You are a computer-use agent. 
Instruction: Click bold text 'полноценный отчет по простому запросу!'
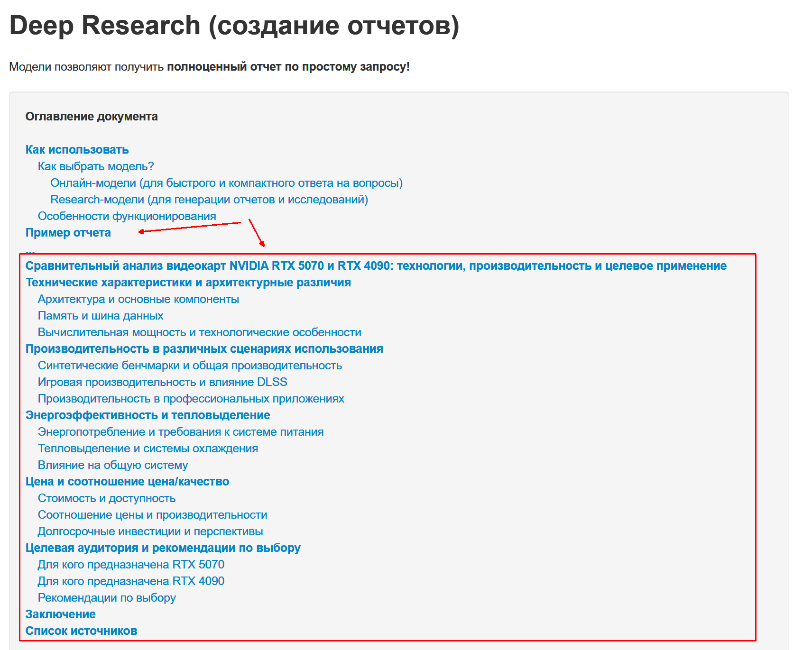pos(288,67)
